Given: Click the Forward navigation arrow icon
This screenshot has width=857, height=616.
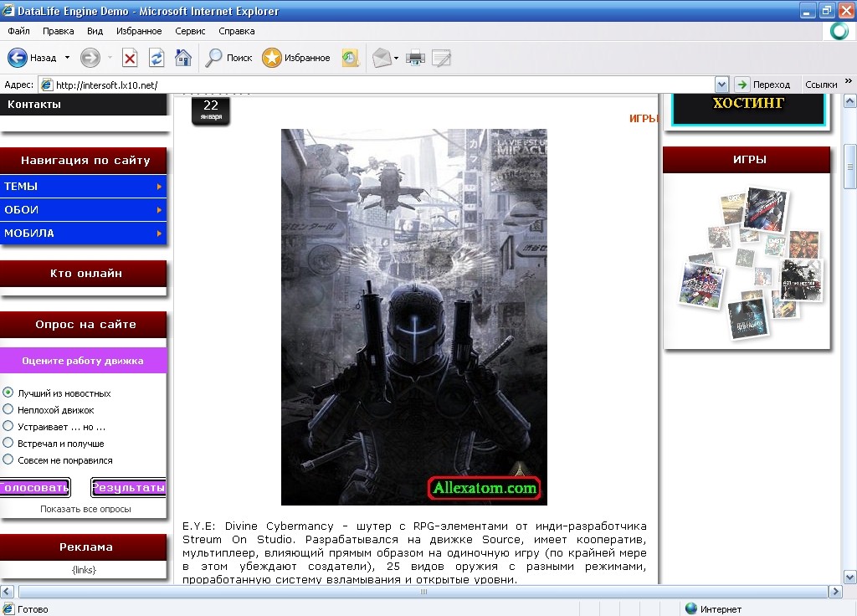Looking at the screenshot, I should point(90,58).
